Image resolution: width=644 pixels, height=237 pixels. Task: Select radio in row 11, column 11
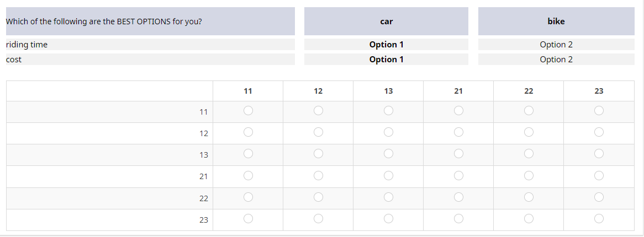[x=248, y=111]
